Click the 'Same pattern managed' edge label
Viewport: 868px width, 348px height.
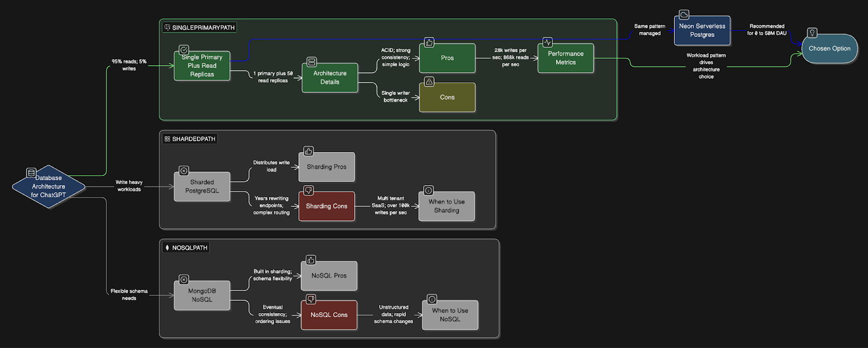pyautogui.click(x=650, y=30)
